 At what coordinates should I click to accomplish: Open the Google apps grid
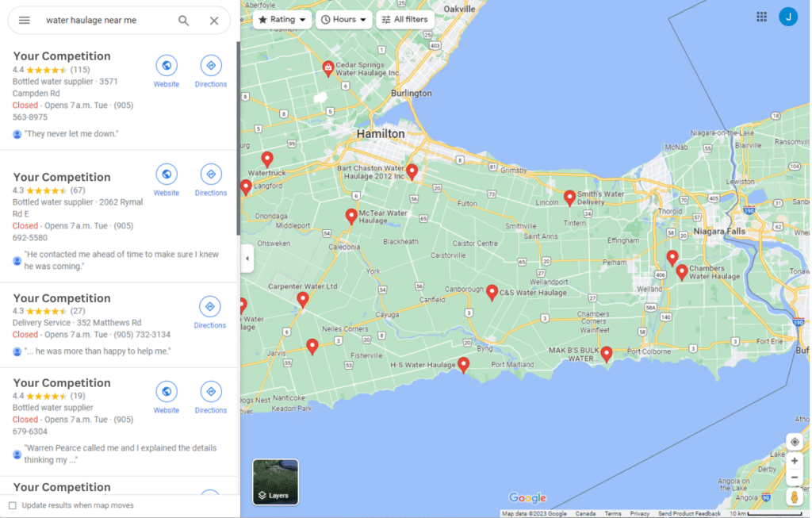coord(761,17)
